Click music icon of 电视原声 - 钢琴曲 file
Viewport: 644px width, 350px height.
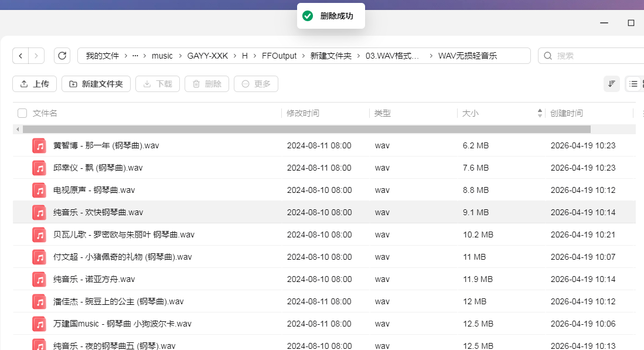pyautogui.click(x=39, y=190)
